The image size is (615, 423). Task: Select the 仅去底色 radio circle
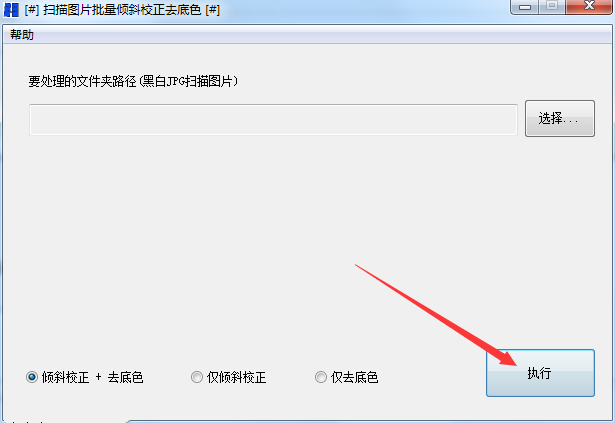(321, 377)
